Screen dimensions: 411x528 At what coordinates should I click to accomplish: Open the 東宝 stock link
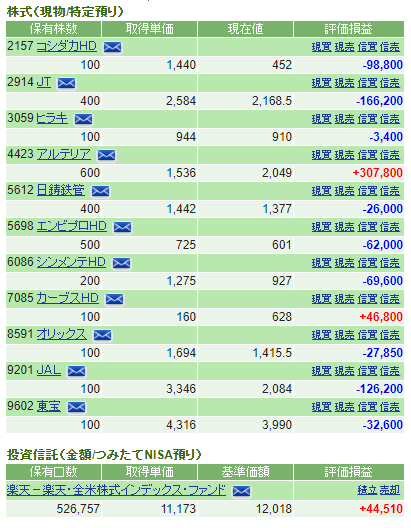pos(48,406)
